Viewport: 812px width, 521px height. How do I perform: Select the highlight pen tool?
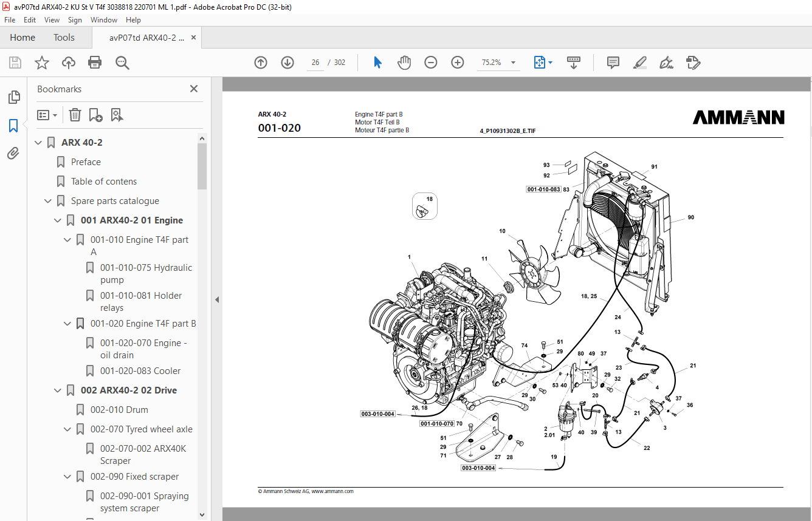(639, 63)
